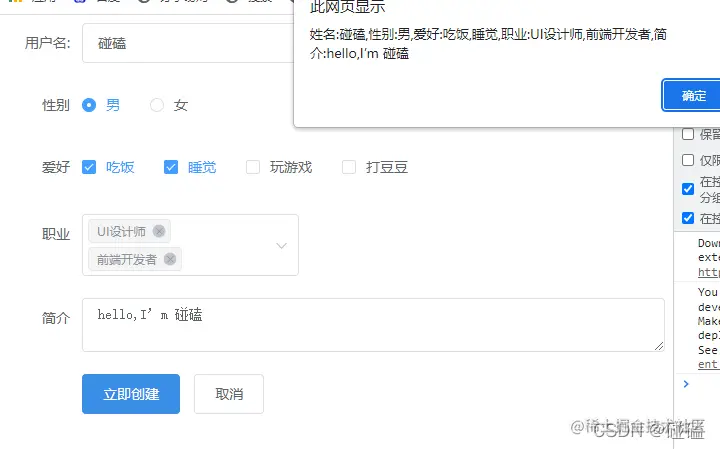Screen dimensions: 720x449
Task: Open the http link in the console message
Action: click(x=709, y=272)
